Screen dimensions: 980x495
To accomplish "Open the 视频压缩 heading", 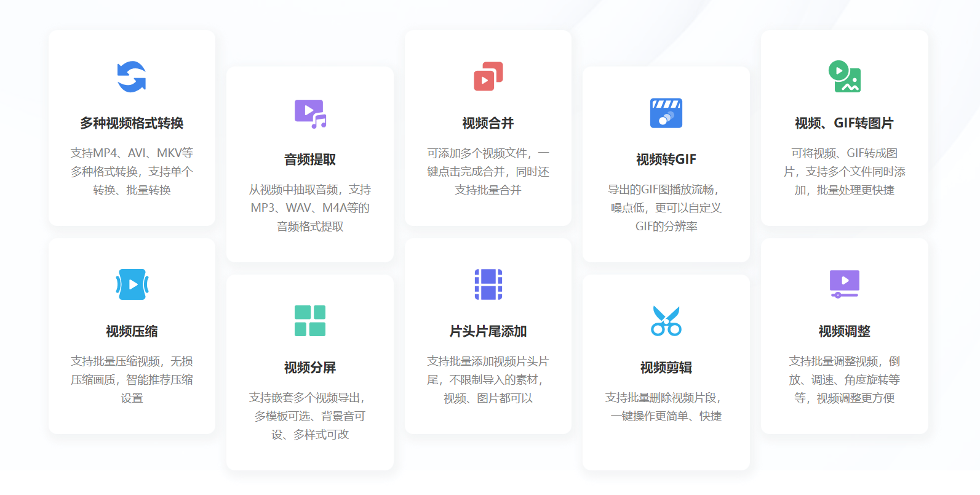I will (x=132, y=331).
